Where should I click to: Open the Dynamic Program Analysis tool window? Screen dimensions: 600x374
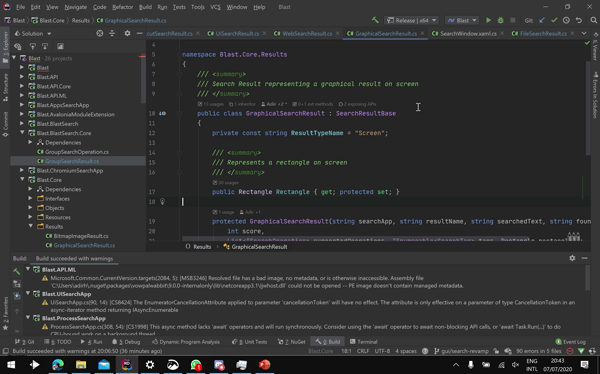click(186, 342)
